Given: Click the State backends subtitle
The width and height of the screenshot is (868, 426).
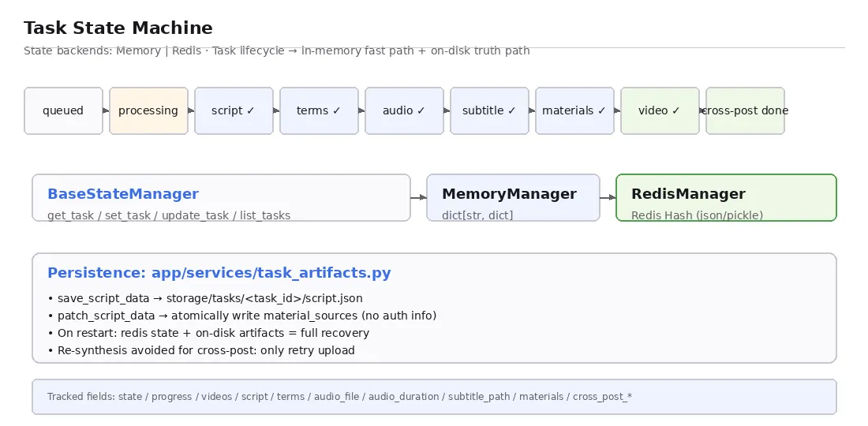Looking at the screenshot, I should click(277, 51).
